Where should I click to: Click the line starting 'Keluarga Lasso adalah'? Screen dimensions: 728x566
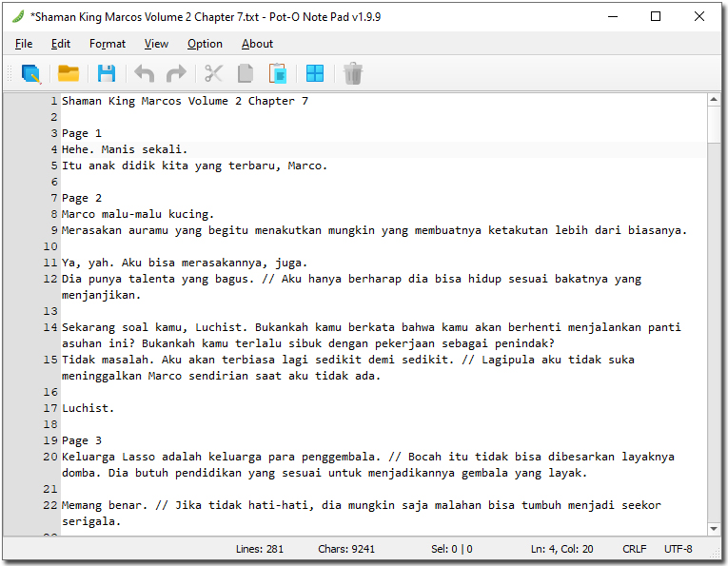[x=368, y=465]
